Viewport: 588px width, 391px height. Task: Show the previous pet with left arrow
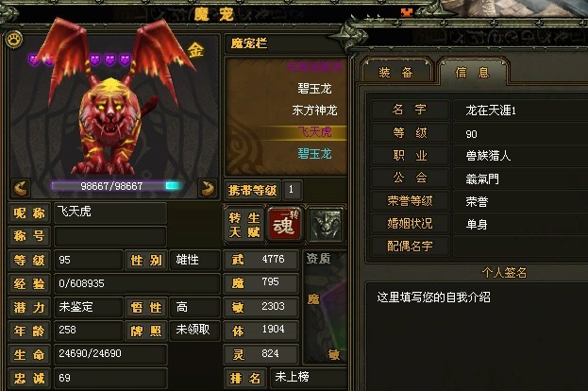coord(21,188)
